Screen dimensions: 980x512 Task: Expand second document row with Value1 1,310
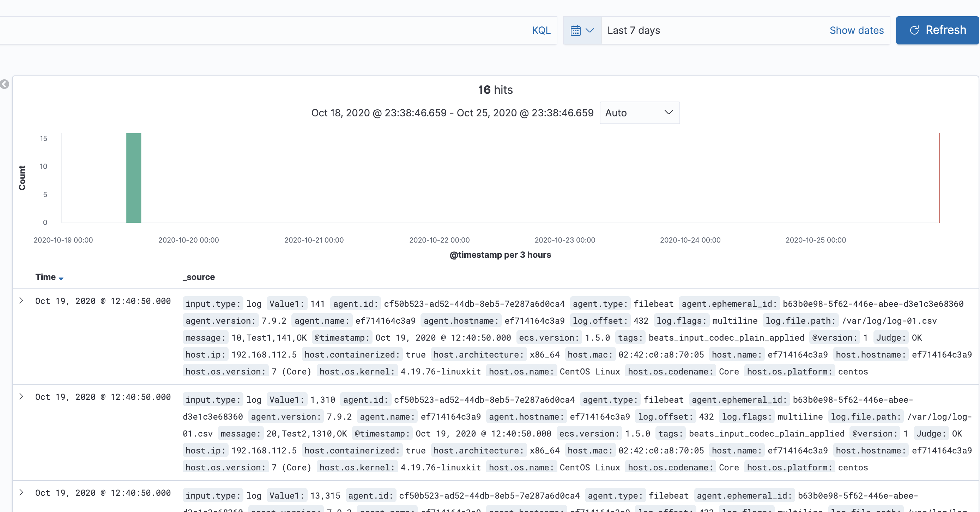coord(21,396)
